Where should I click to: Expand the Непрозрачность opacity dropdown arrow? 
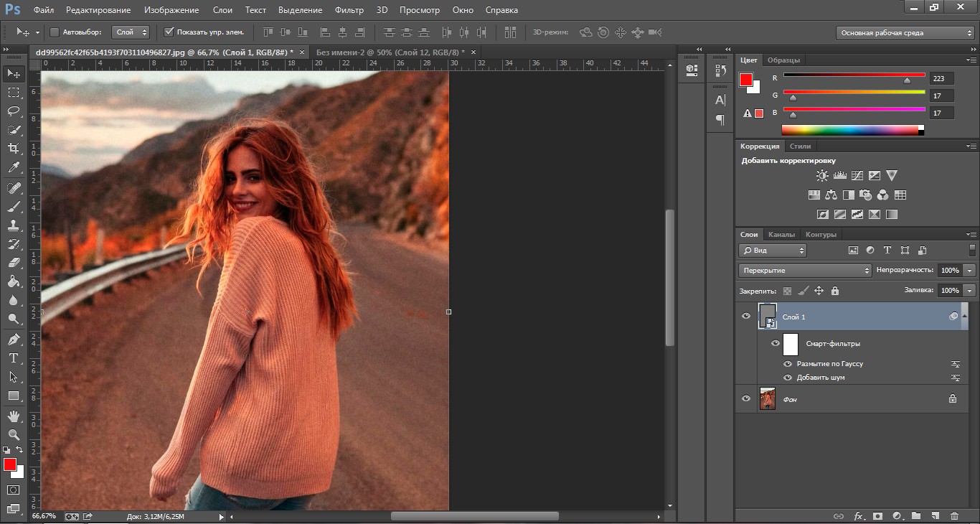click(970, 271)
